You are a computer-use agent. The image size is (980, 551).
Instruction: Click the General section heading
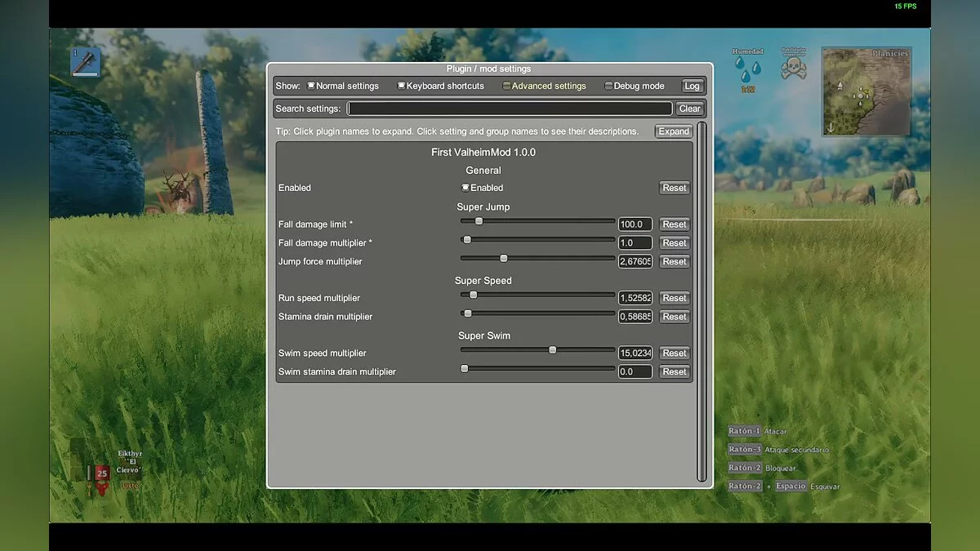click(x=483, y=170)
